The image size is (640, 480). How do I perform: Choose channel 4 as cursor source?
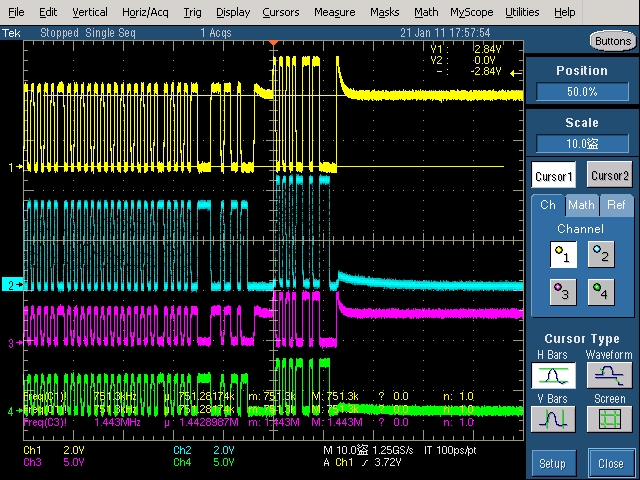tap(601, 292)
